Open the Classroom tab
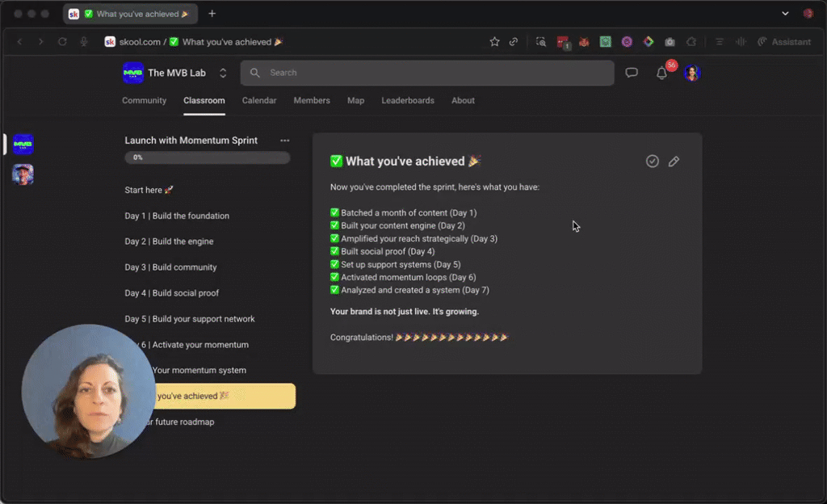 [204, 100]
